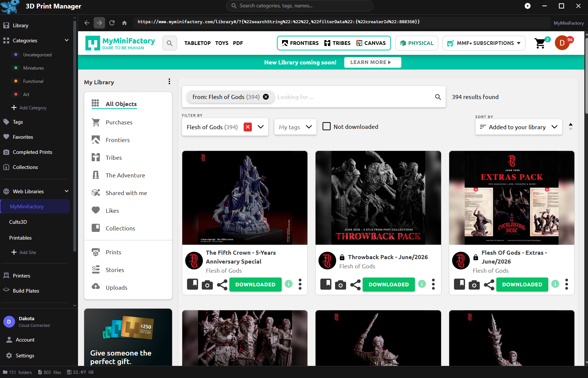Add a new category
The width and height of the screenshot is (588, 378).
(x=29, y=107)
